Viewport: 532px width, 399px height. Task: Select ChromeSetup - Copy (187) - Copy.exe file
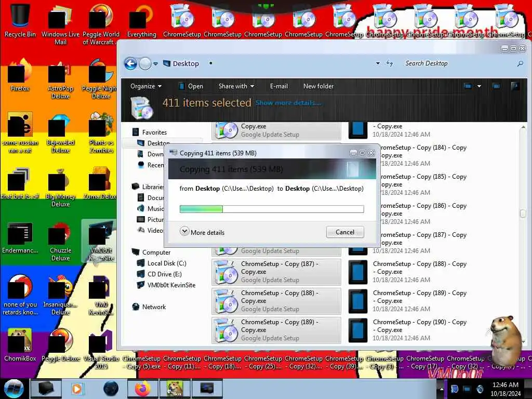[x=276, y=272]
